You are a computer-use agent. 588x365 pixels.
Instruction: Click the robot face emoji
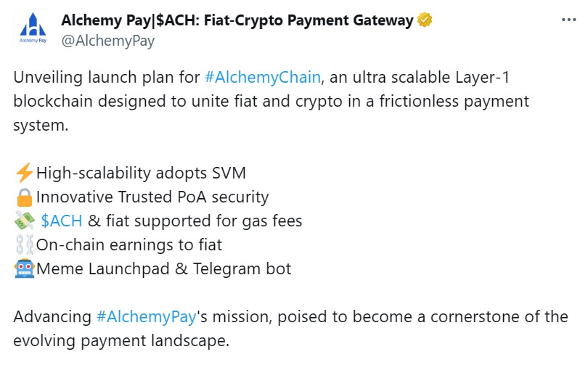[25, 268]
